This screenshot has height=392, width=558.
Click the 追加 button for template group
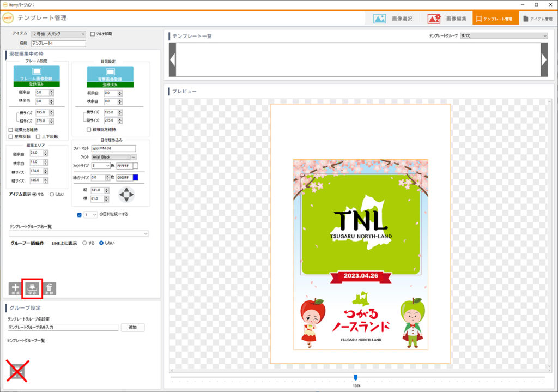click(132, 328)
